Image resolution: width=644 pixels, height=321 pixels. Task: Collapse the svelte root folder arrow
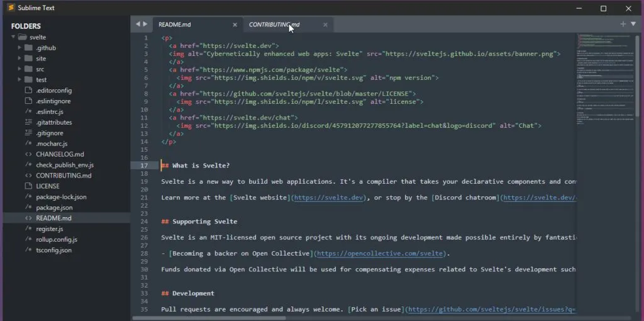coord(13,37)
